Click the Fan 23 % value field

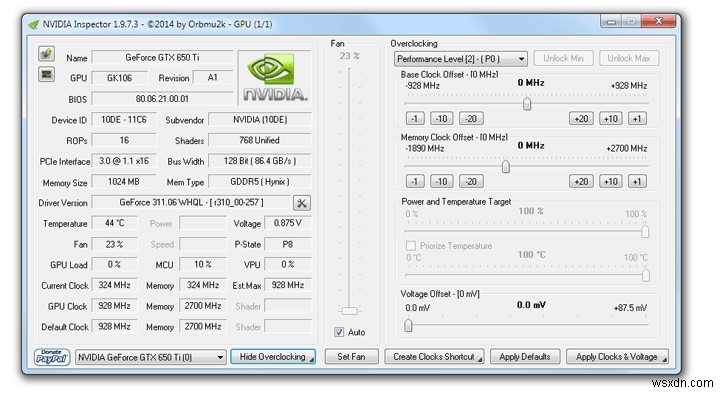114,244
